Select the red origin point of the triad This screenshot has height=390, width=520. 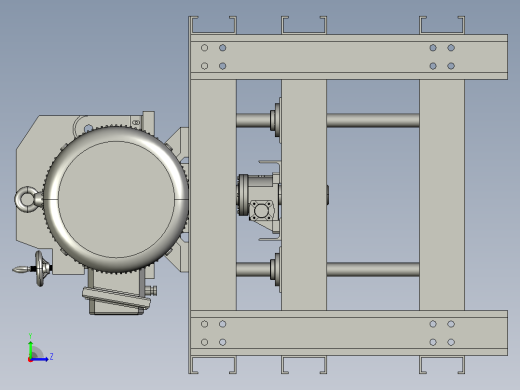pos(30,360)
